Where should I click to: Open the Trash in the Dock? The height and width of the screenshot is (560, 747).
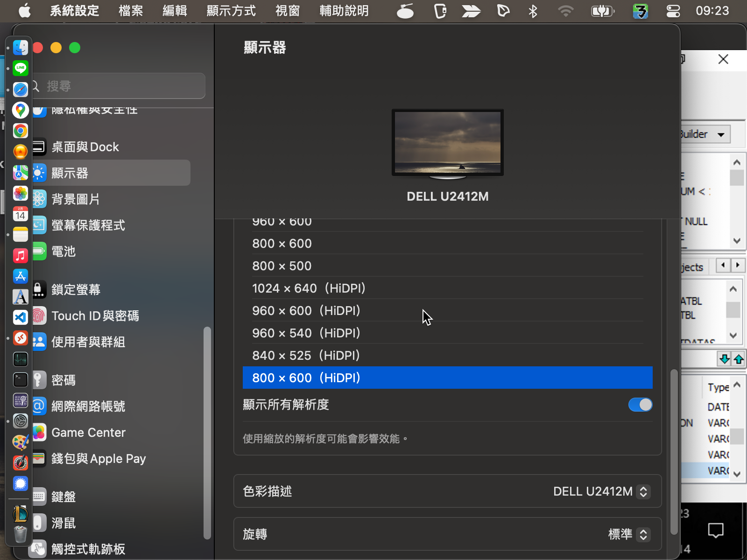tap(21, 534)
